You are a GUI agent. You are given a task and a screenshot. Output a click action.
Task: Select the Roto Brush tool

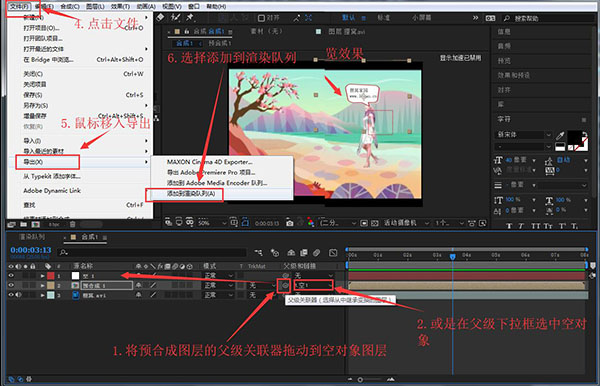point(176,17)
